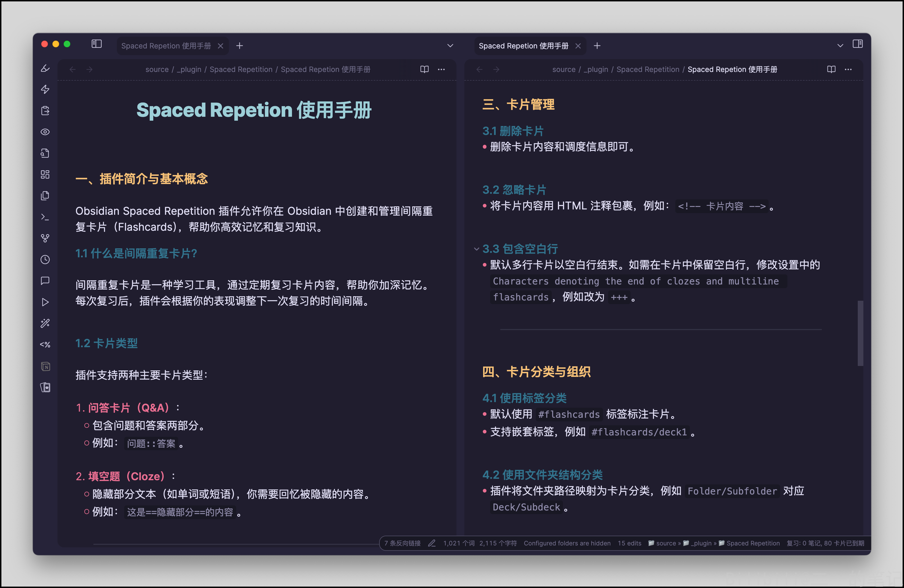Switch right pane to reading view
This screenshot has height=588, width=904.
(x=831, y=69)
